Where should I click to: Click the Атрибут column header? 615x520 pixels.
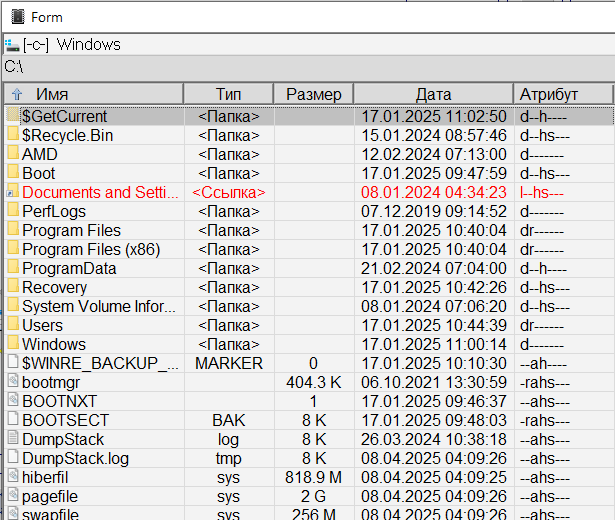pos(548,94)
